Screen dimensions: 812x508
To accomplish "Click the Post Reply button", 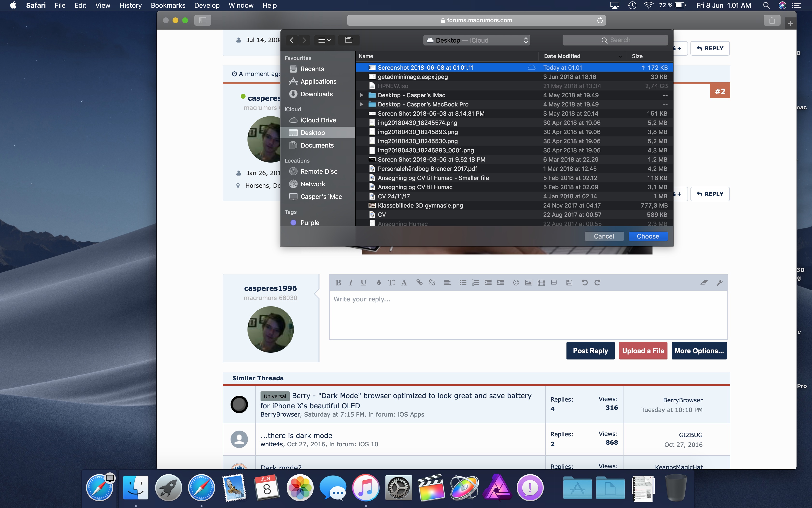I will (x=590, y=351).
